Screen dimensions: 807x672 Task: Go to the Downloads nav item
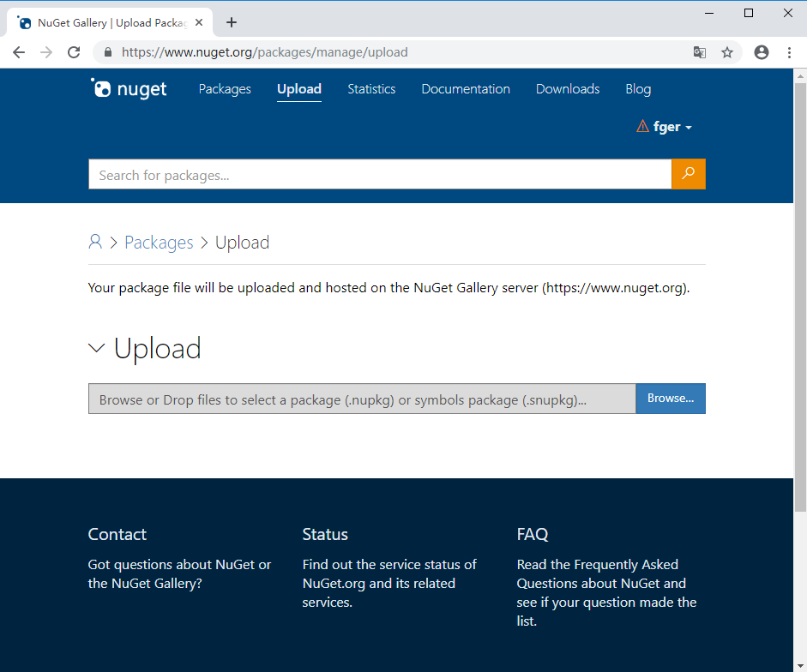(568, 89)
